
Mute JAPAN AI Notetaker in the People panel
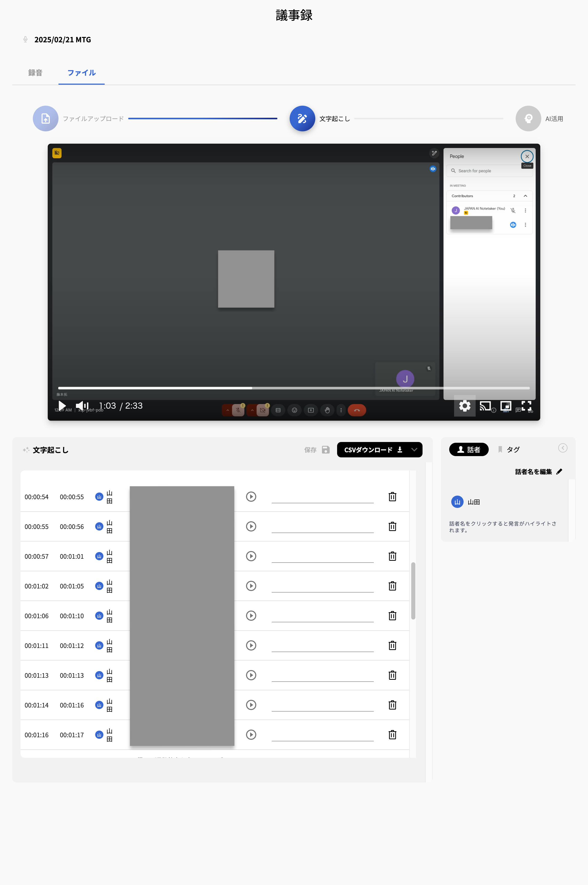(513, 210)
